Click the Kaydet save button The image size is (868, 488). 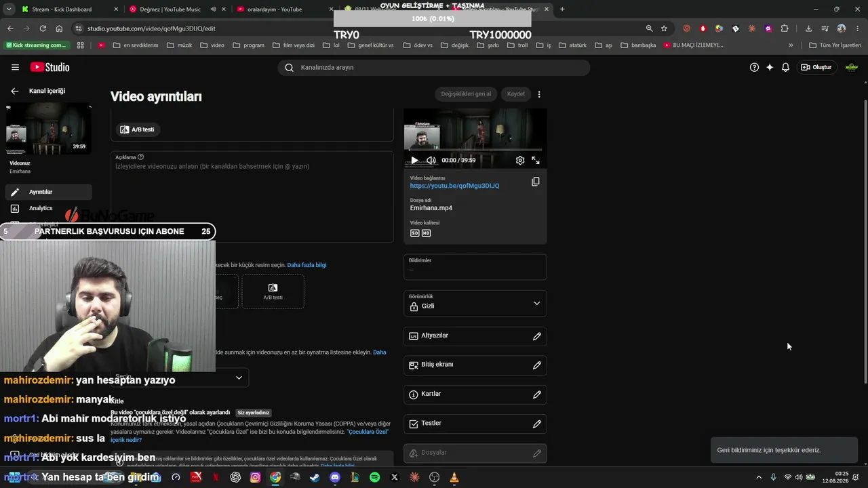point(516,94)
